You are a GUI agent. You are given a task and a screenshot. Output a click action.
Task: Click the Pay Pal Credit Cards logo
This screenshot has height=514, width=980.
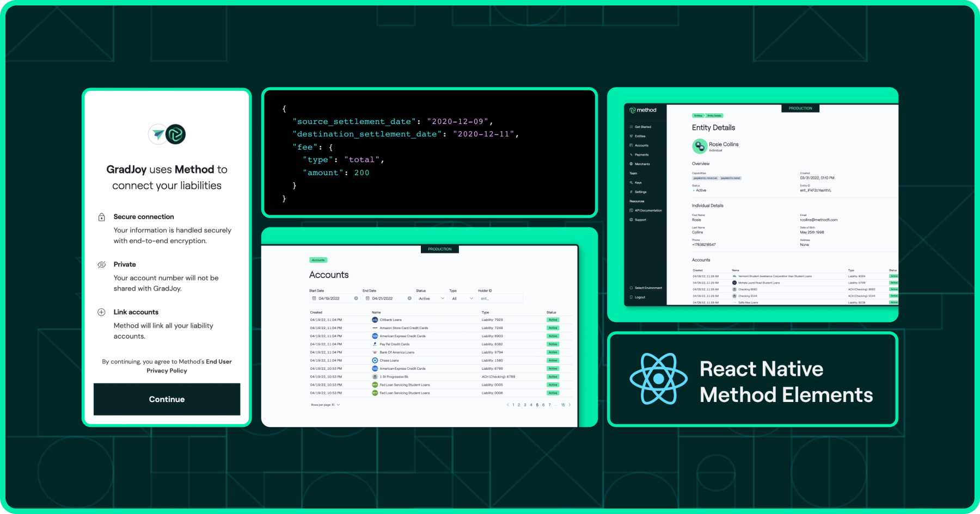click(x=375, y=344)
